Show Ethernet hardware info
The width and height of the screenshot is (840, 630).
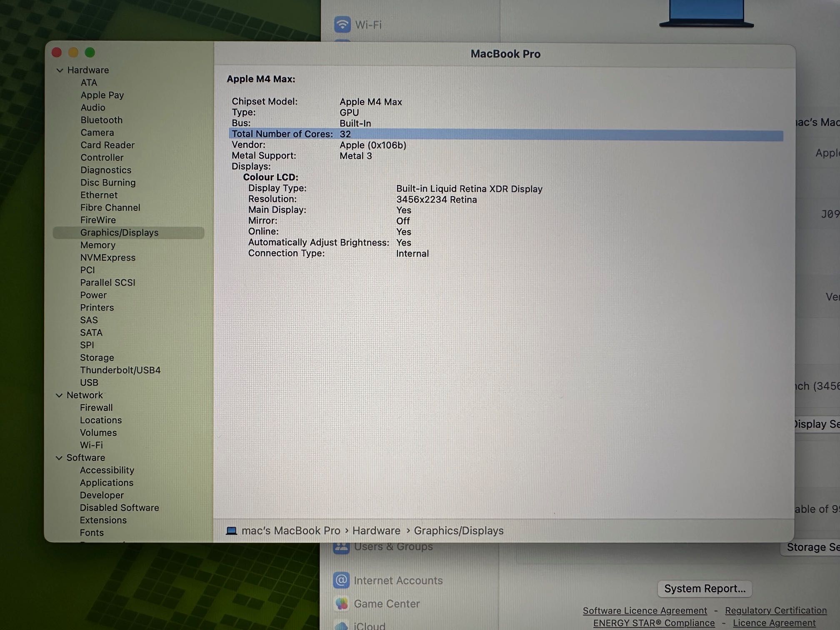tap(99, 195)
